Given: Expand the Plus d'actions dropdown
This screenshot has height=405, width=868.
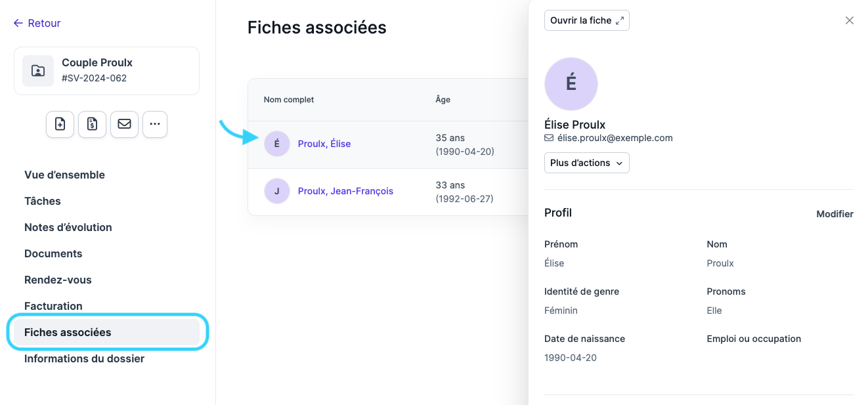Looking at the screenshot, I should 587,163.
